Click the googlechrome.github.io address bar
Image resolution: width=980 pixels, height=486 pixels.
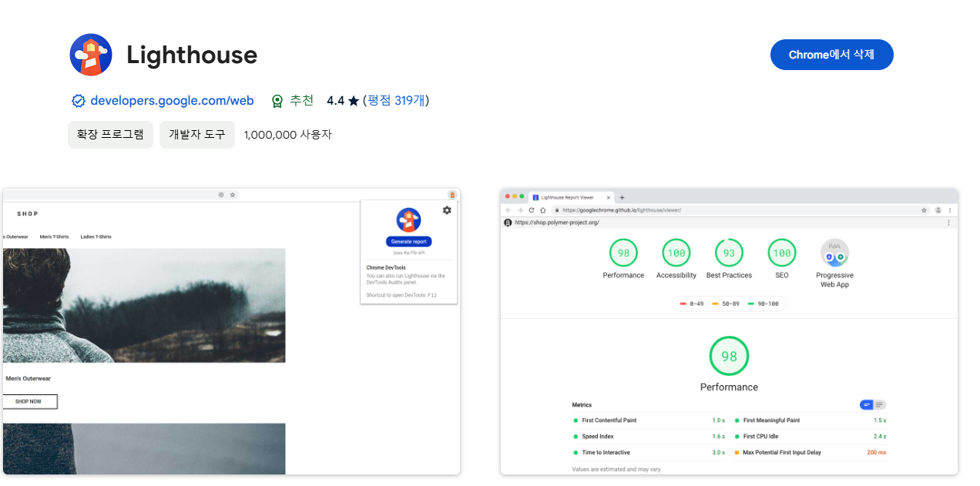(x=740, y=209)
